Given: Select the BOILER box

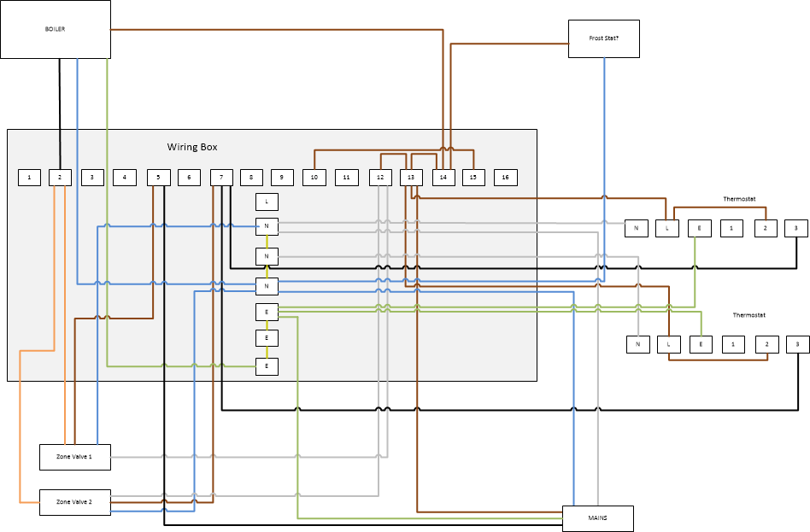Looking at the screenshot, I should (56, 29).
